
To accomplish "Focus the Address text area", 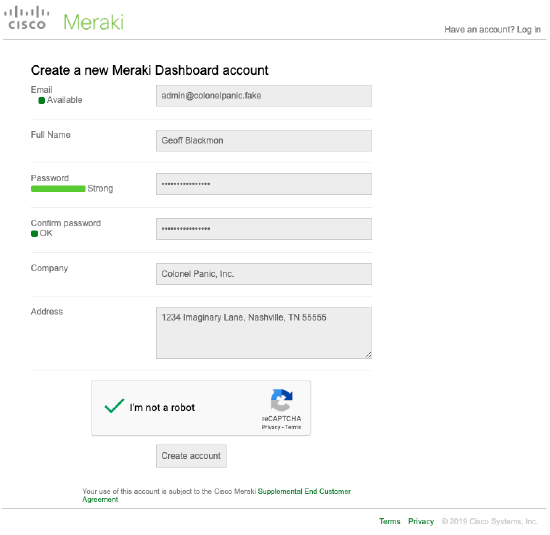I will 264,333.
